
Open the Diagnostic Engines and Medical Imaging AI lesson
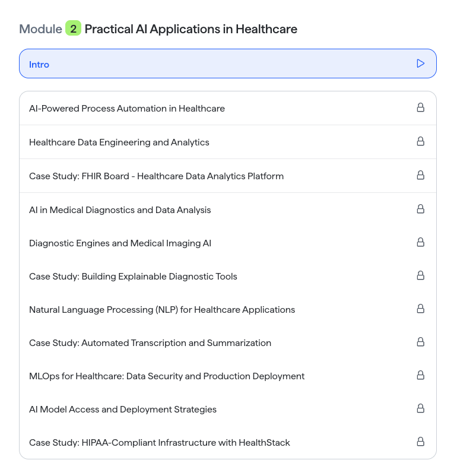tap(228, 243)
